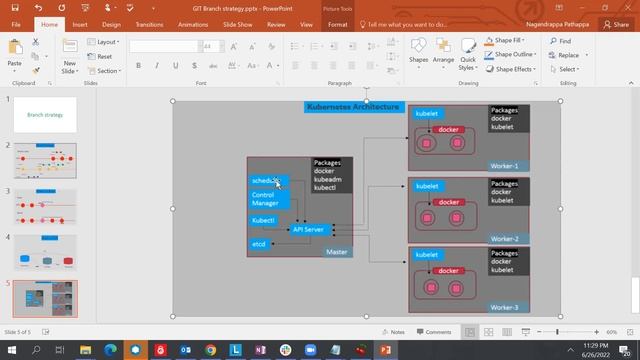Open Quick Styles gallery
This screenshot has width=640, height=360.
point(468,54)
